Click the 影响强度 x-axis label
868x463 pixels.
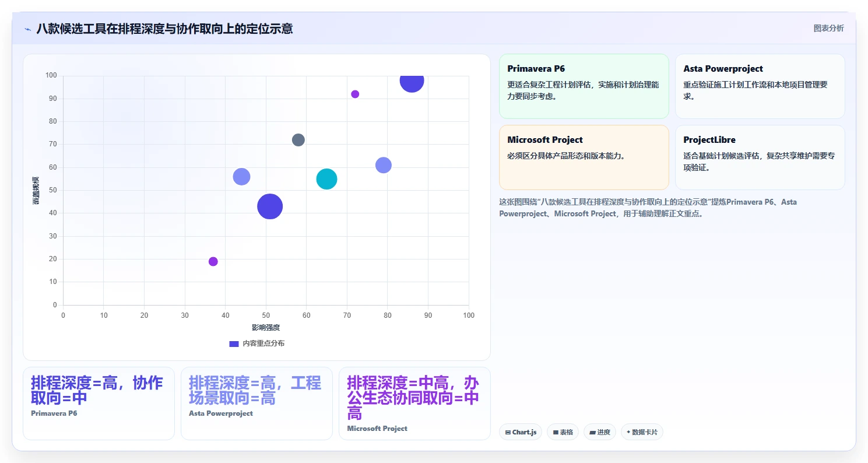(x=266, y=328)
